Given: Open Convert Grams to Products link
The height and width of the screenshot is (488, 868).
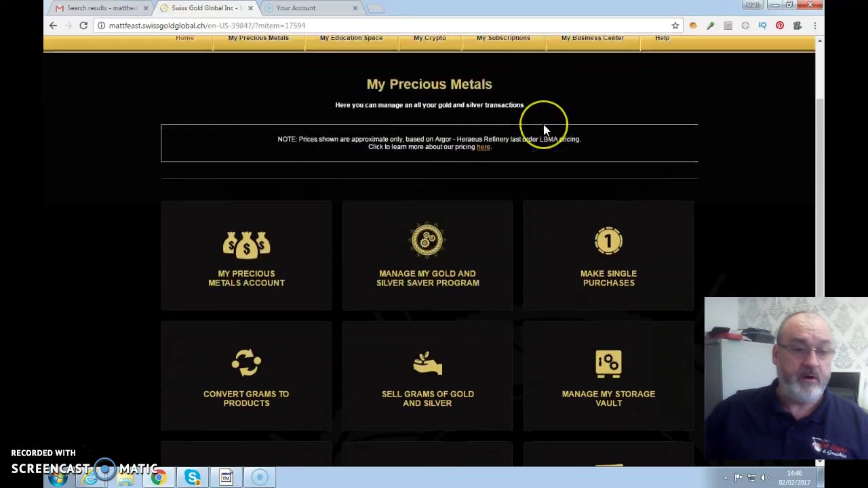Looking at the screenshot, I should point(246,399).
